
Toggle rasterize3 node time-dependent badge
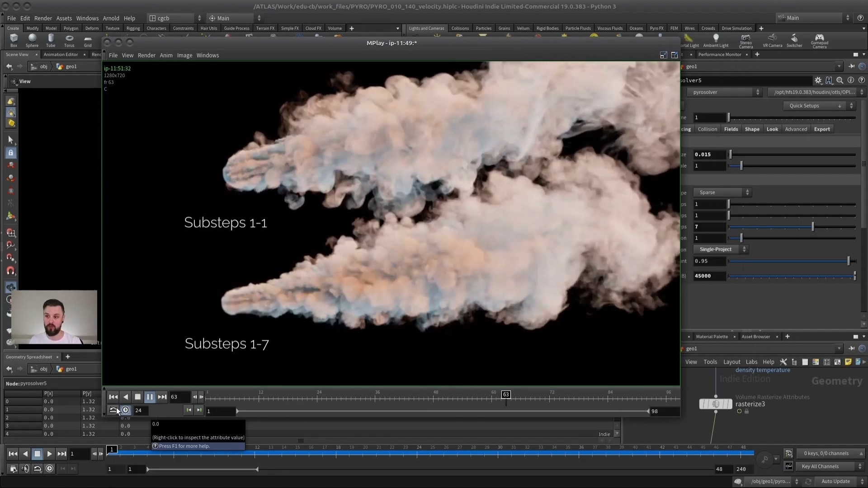click(x=739, y=412)
